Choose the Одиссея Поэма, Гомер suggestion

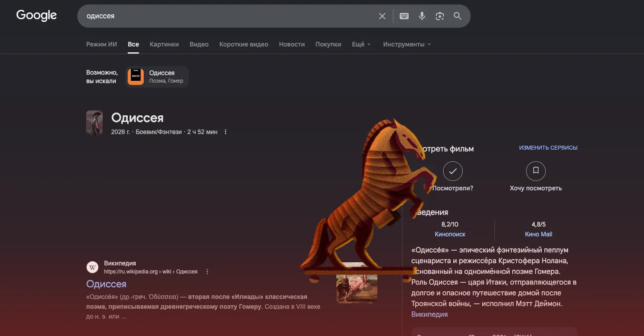pyautogui.click(x=157, y=77)
